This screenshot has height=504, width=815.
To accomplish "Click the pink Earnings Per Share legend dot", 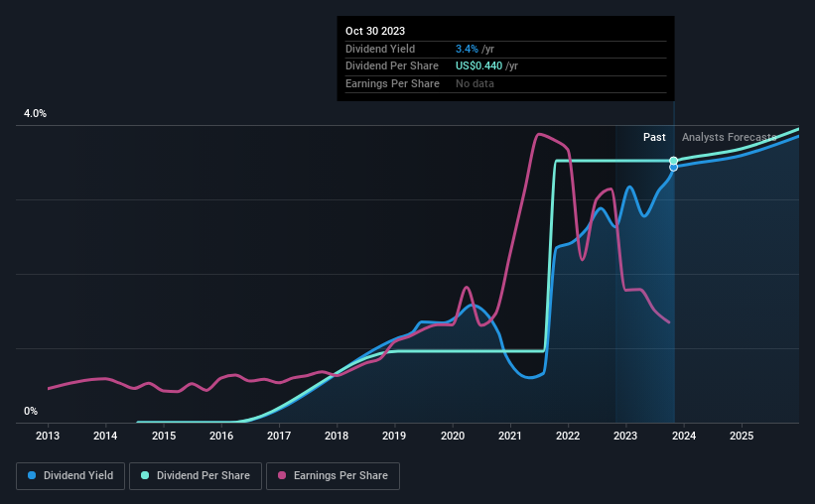I will coord(282,475).
